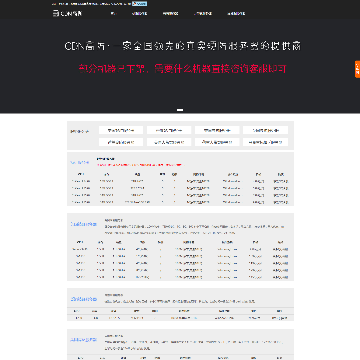The width and height of the screenshot is (360, 360).
Task: Open the first blue section title link
Action: 80,163
